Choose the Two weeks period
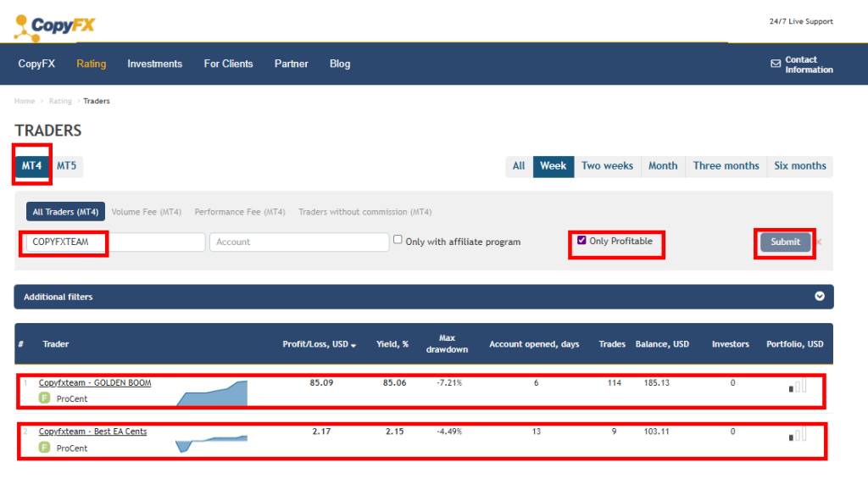The height and width of the screenshot is (490, 868). [x=607, y=166]
